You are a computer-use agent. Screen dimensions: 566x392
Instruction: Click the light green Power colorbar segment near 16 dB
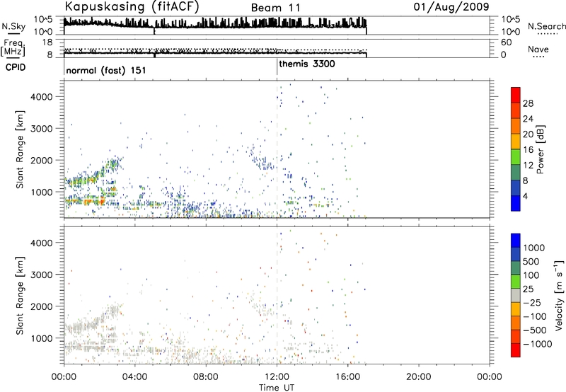pos(516,156)
